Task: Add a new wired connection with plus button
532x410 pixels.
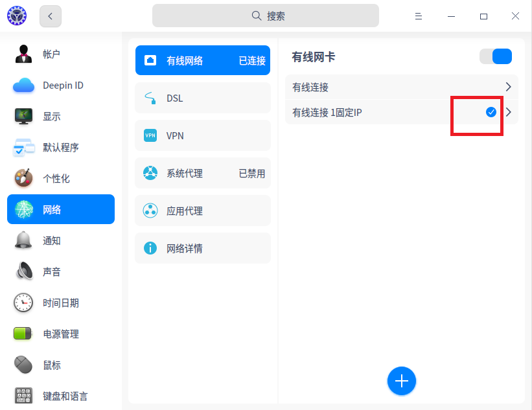Action: tap(402, 382)
